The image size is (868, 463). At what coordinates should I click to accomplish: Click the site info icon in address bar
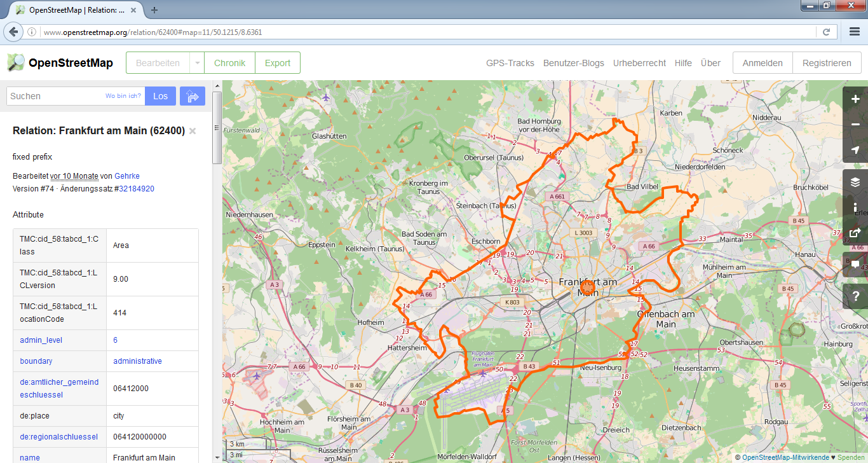pyautogui.click(x=32, y=32)
